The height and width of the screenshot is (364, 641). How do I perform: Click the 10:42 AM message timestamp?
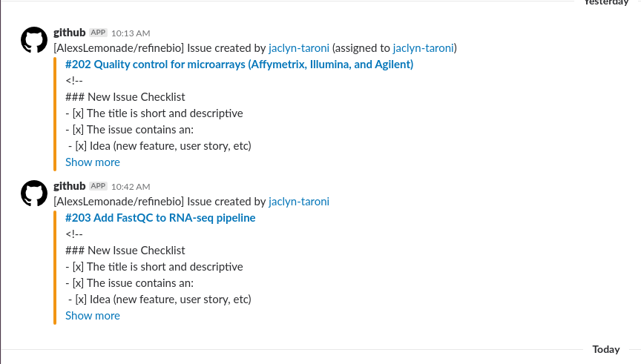point(131,187)
